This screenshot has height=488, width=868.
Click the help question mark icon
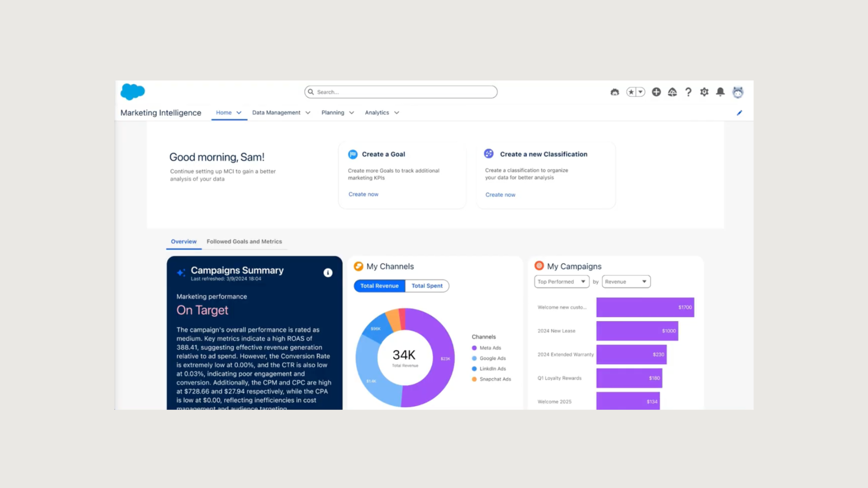point(688,92)
